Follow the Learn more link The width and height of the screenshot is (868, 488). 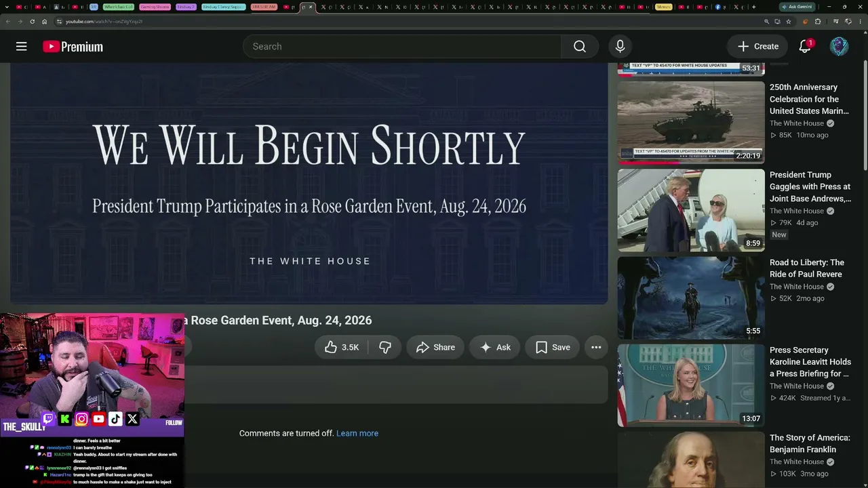[x=357, y=433]
